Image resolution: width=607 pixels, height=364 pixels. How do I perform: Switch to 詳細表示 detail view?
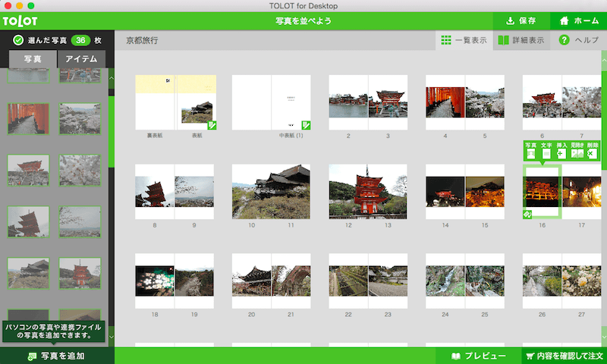click(521, 40)
